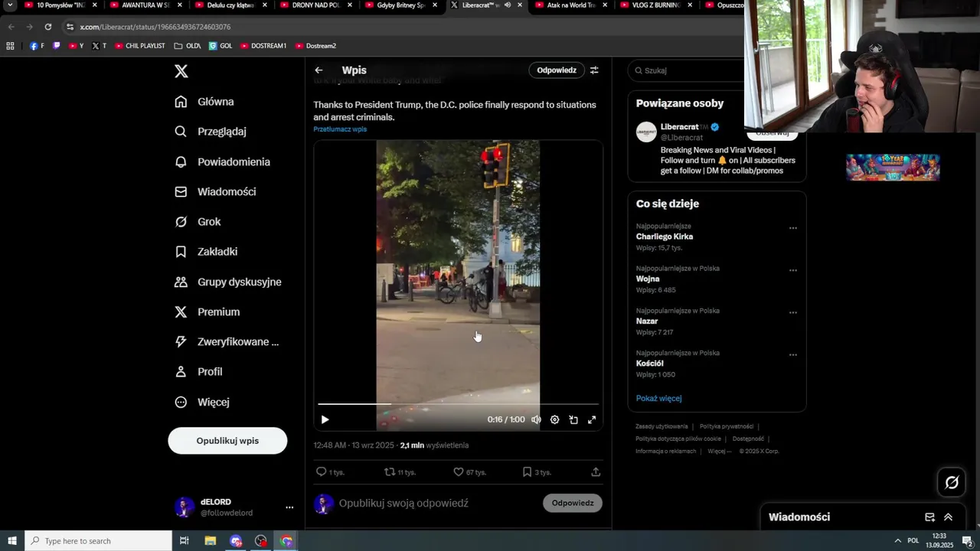The height and width of the screenshot is (551, 980).
Task: Open Task View on taskbar
Action: coord(185,541)
